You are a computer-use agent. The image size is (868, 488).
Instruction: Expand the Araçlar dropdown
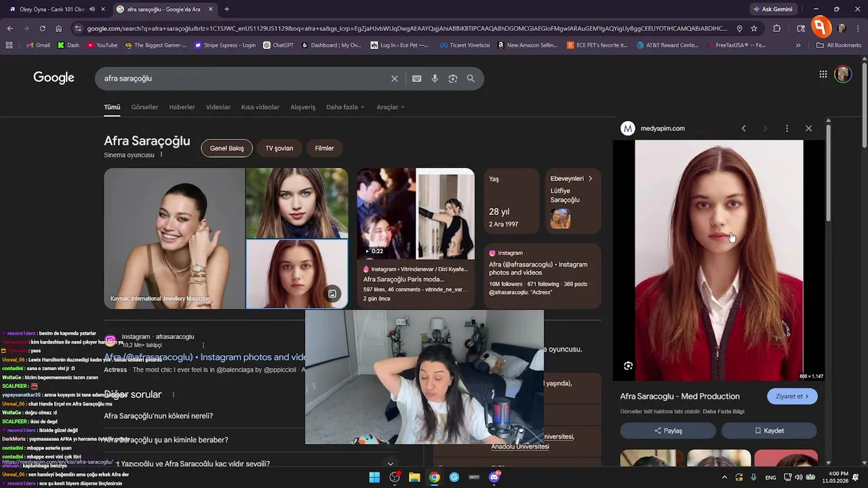[391, 107]
